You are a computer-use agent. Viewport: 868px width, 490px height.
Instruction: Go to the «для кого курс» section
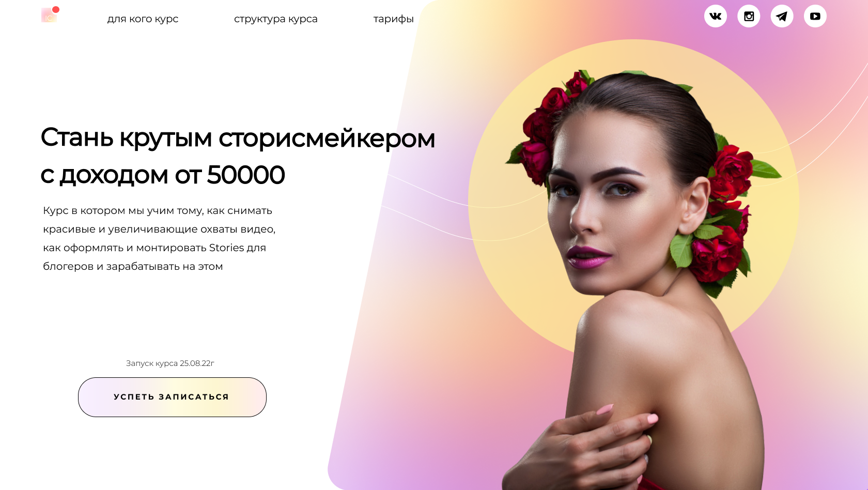pyautogui.click(x=143, y=19)
